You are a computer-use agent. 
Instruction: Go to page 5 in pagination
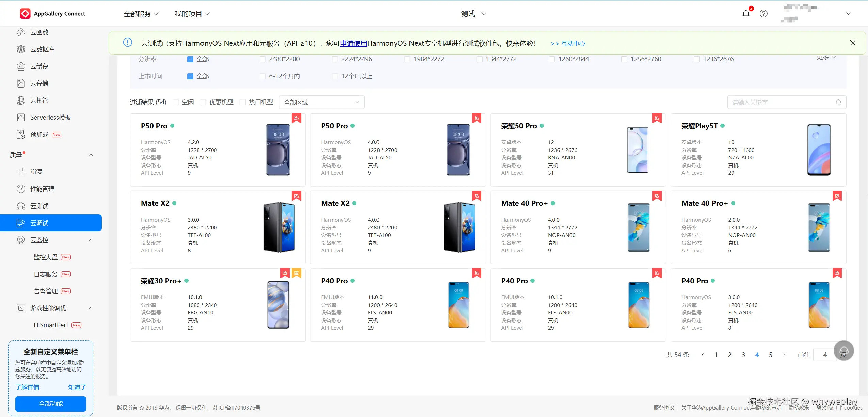tap(770, 355)
